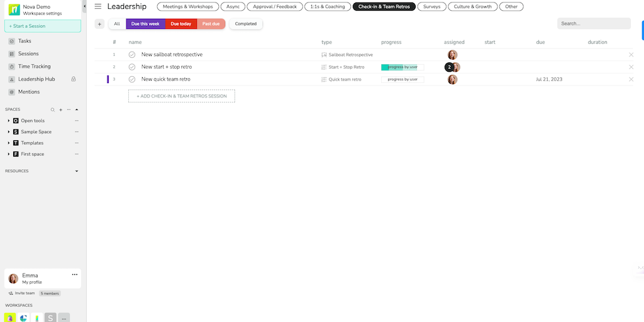Image resolution: width=644 pixels, height=322 pixels.
Task: Expand the Sample Space tree
Action: coord(9,132)
